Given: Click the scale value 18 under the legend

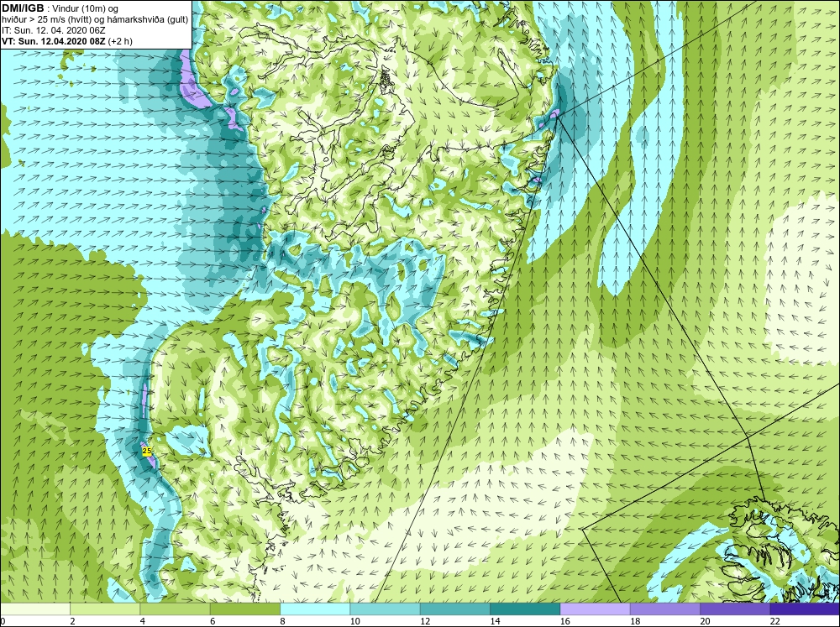Looking at the screenshot, I should tap(634, 621).
